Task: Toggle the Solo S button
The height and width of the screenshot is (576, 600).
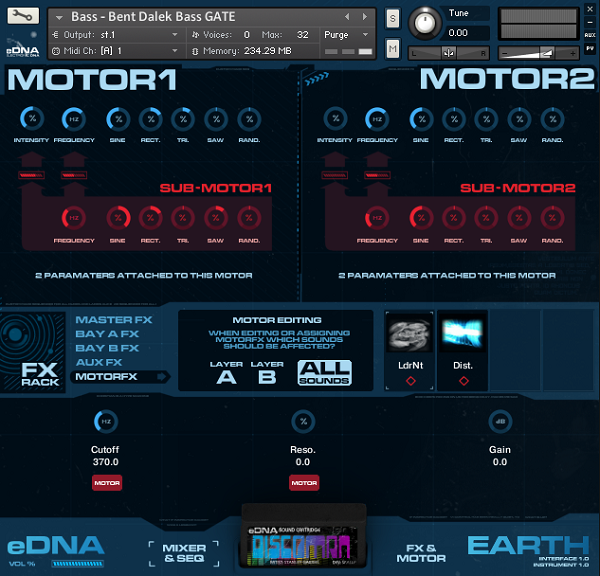Action: pyautogui.click(x=393, y=18)
